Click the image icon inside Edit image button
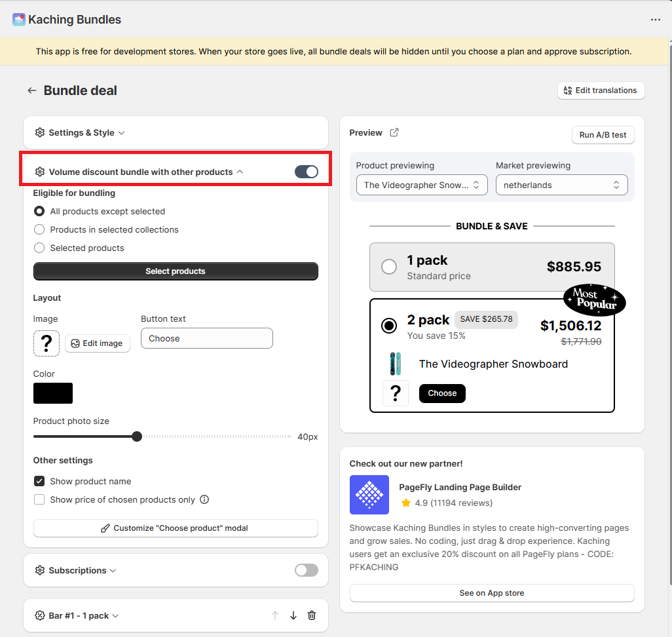The image size is (672, 637). 75,343
